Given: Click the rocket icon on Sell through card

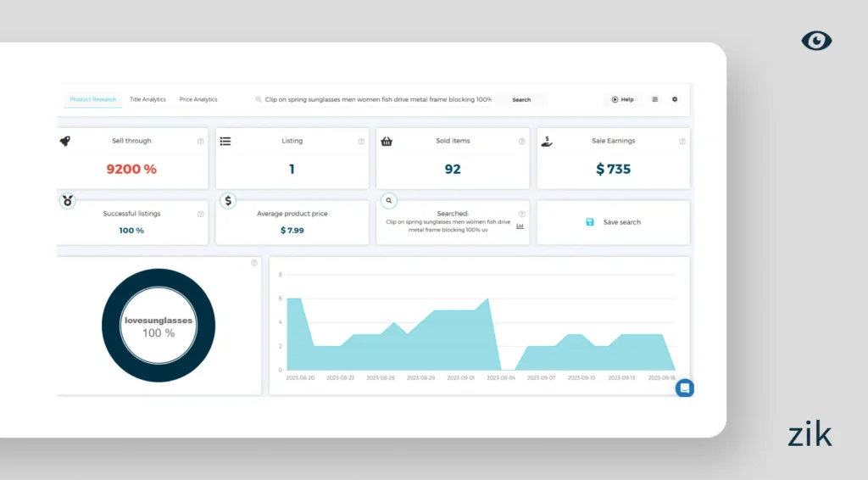Looking at the screenshot, I should point(65,141).
